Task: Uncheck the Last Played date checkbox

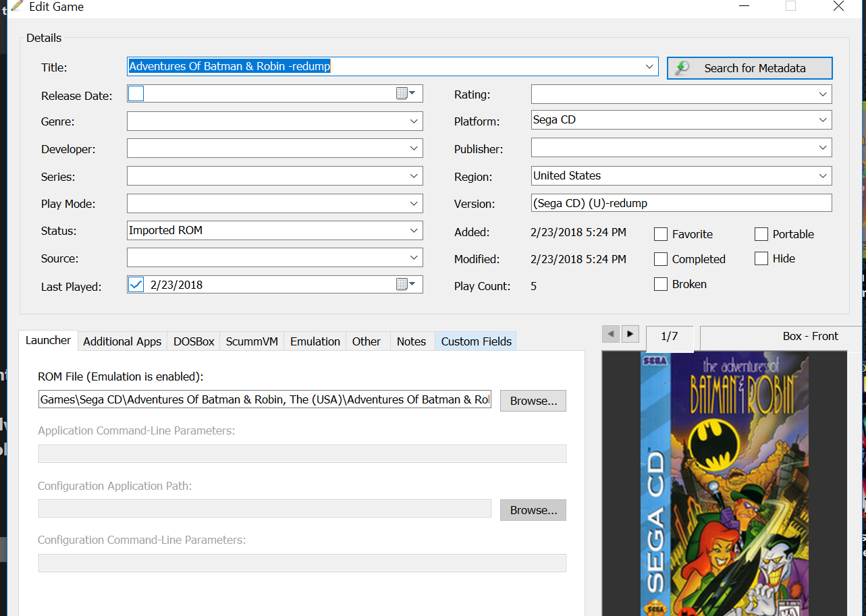Action: click(136, 285)
